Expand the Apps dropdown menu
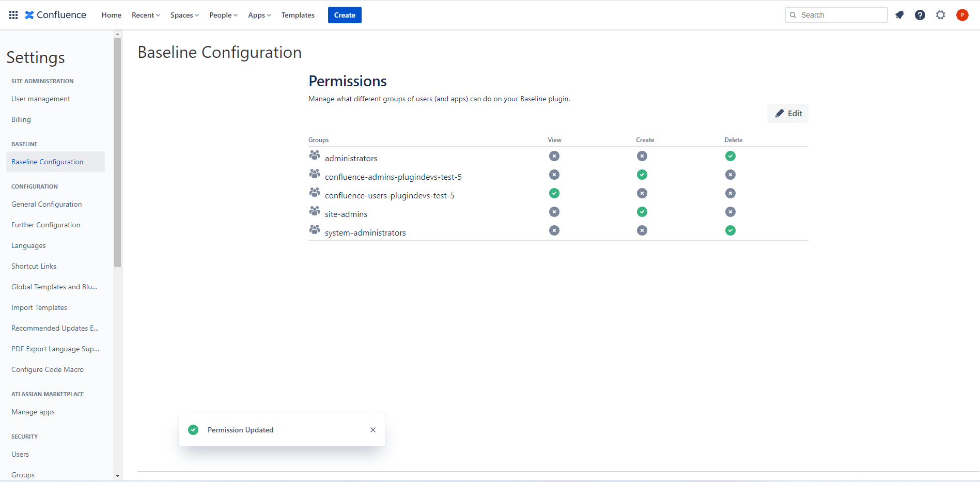This screenshot has height=482, width=980. point(259,15)
